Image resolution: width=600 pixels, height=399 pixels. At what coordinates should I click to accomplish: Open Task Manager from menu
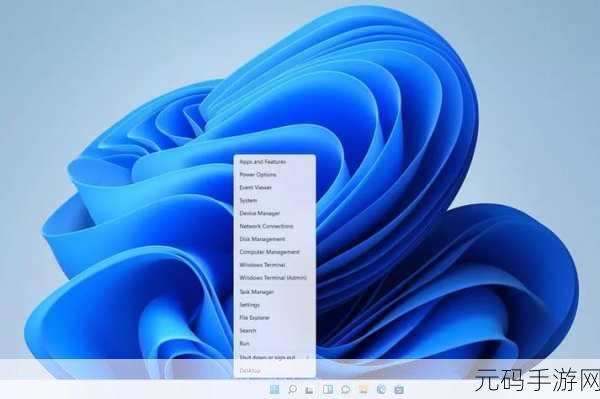pos(275,292)
